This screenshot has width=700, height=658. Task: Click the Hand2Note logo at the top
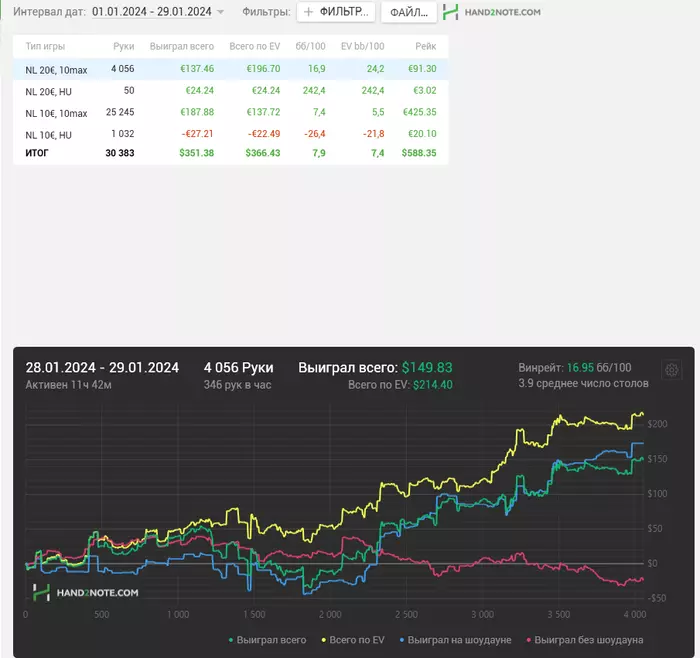(493, 12)
